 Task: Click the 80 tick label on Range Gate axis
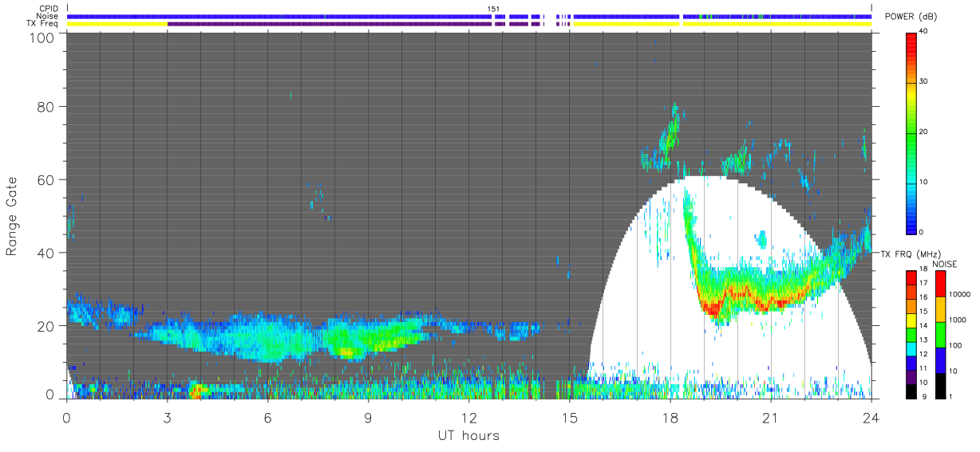47,106
